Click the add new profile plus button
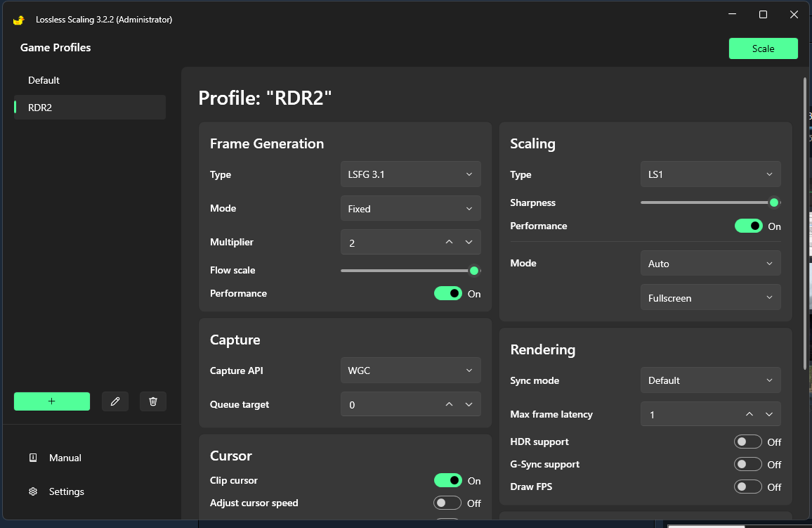 pos(52,401)
